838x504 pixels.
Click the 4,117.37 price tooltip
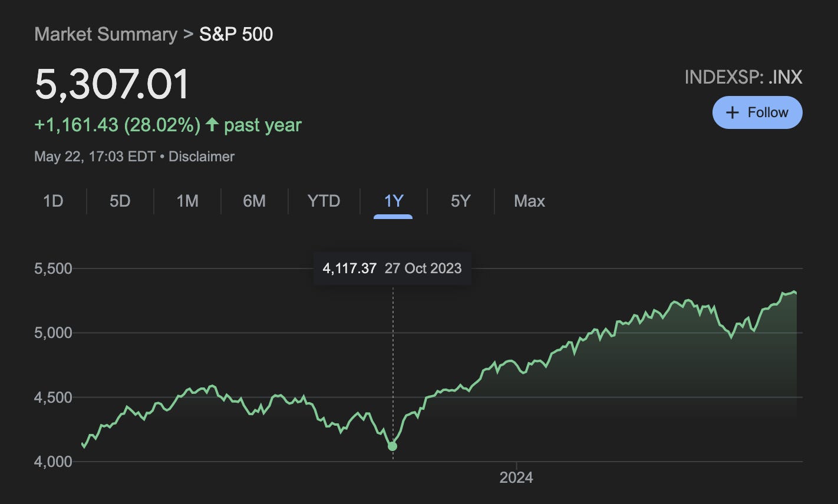(349, 268)
